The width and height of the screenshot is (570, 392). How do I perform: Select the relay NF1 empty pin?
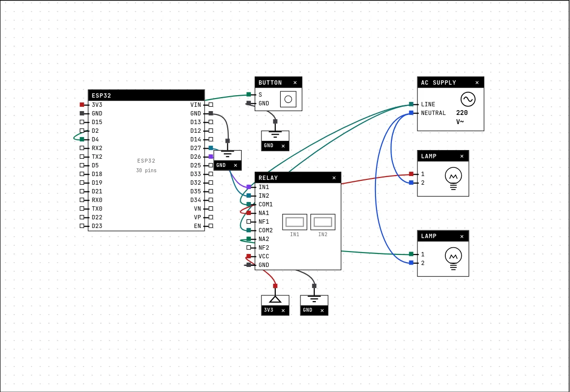(x=249, y=222)
